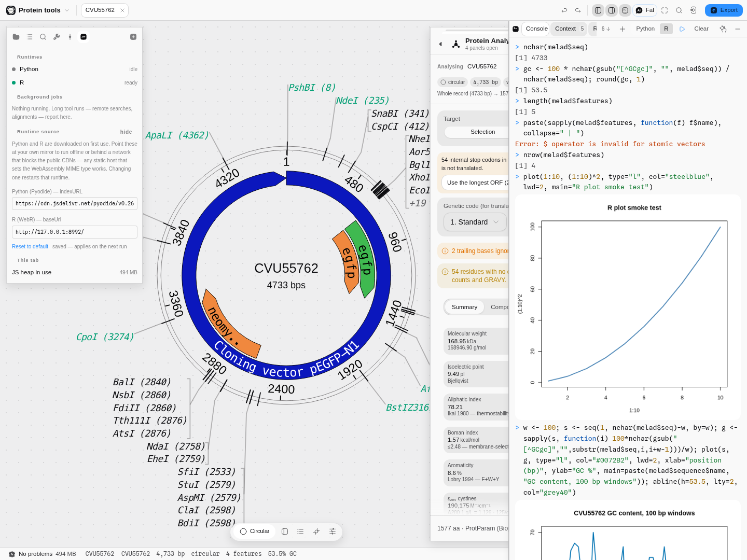This screenshot has width=747, height=560.
Task: Click the search icon in left sidebar panel
Action: (43, 37)
